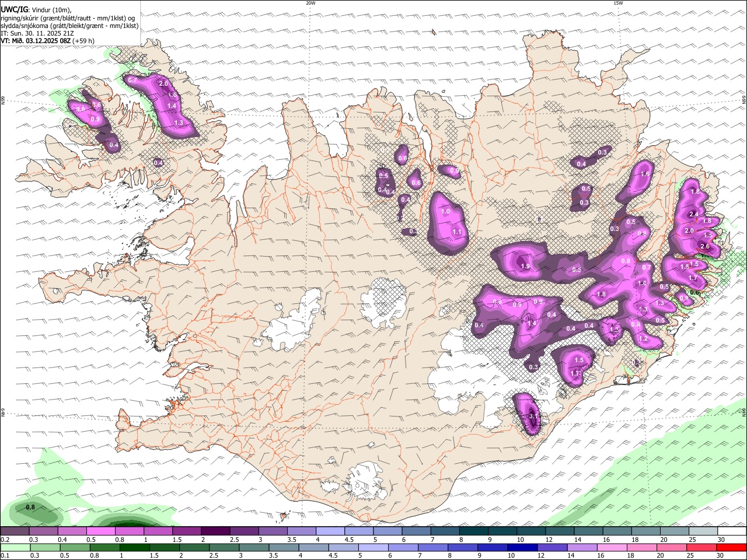
Task: Pick the 25 swatch in the bottom legend row
Action: (x=701, y=548)
